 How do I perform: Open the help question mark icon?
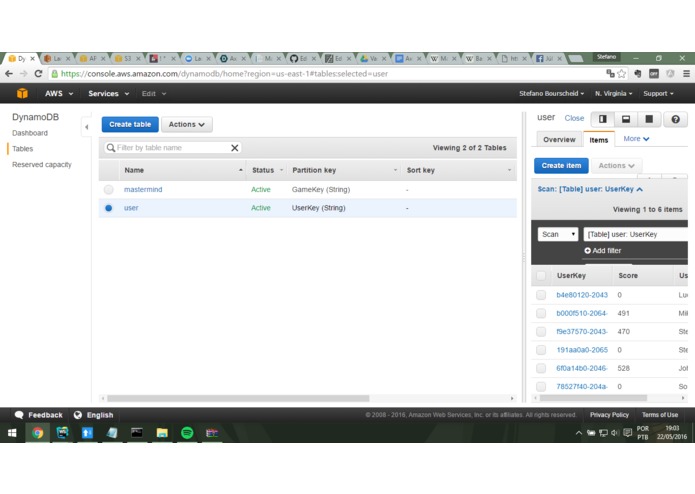point(675,119)
